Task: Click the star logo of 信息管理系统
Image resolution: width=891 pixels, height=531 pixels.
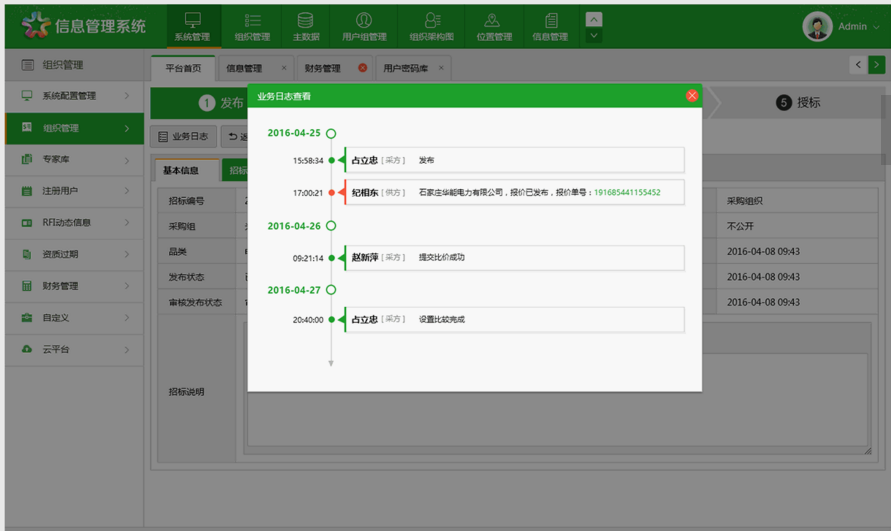Action: click(36, 25)
